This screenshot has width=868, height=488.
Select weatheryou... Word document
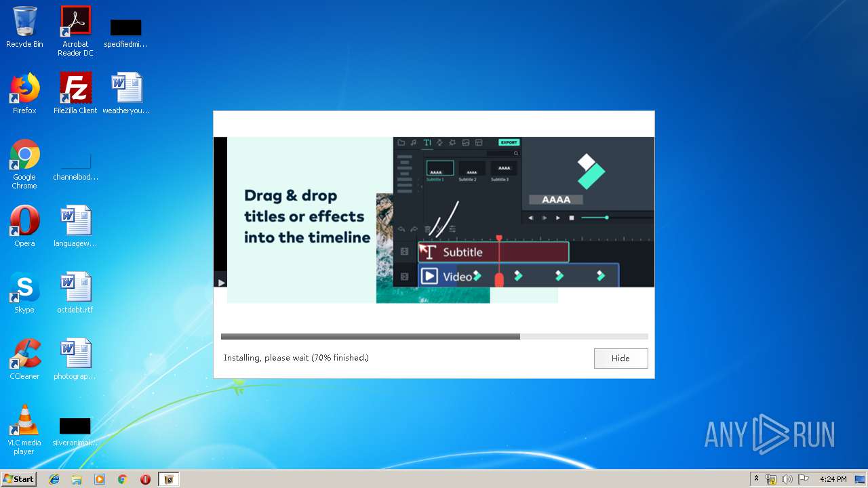[x=126, y=94]
